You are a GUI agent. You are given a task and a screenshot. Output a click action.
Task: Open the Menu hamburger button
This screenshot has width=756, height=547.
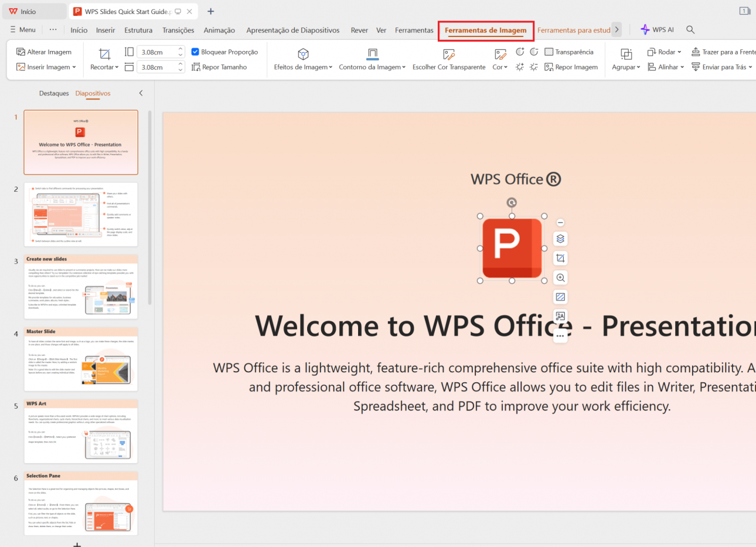click(x=22, y=29)
